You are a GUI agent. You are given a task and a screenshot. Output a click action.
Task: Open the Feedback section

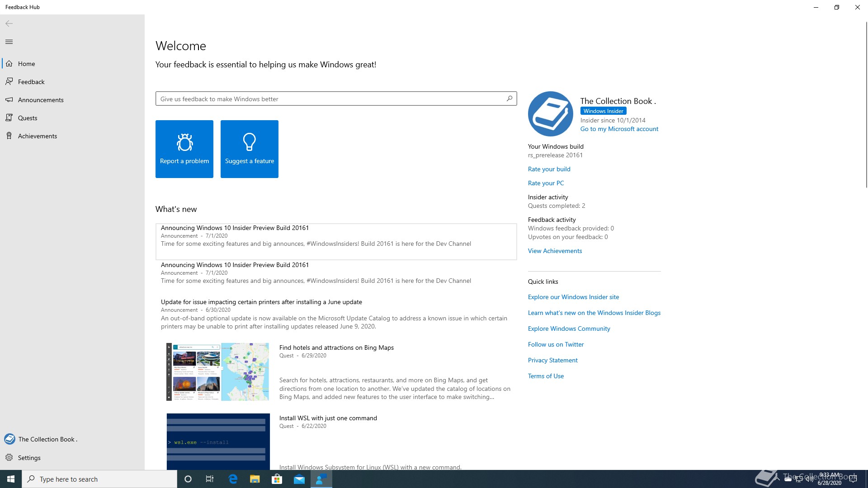pos(72,82)
